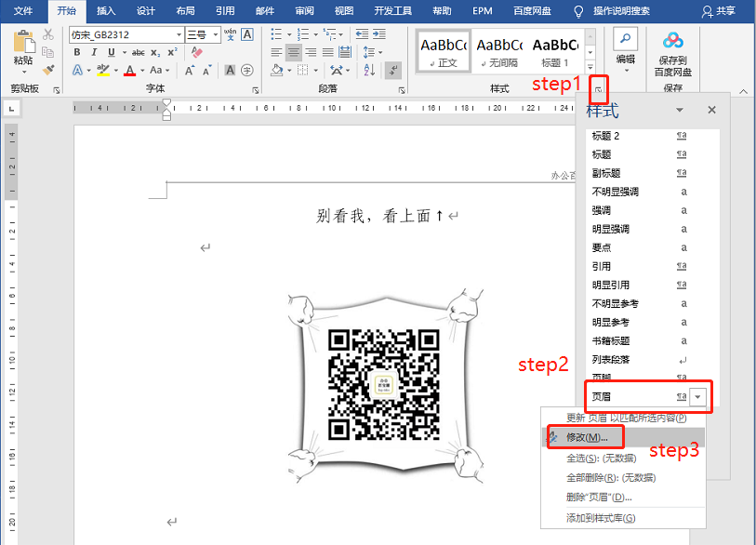The width and height of the screenshot is (756, 545).
Task: Switch to the 插入 tab
Action: 106,10
